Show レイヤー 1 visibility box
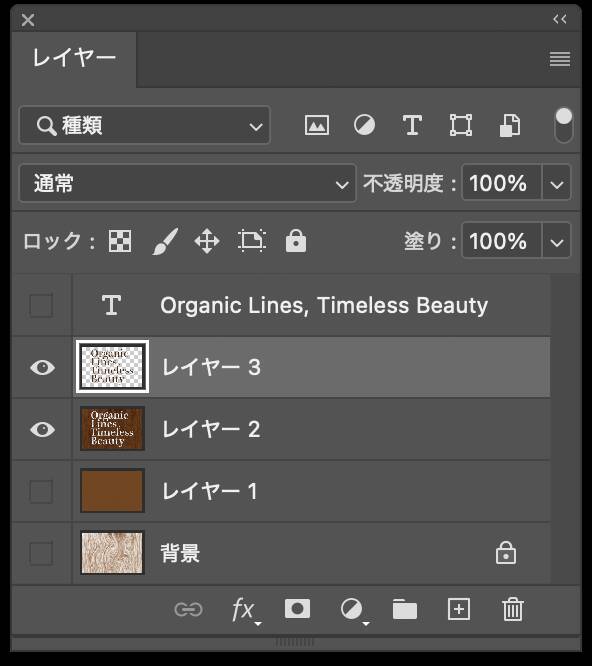The width and height of the screenshot is (592, 666). pyautogui.click(x=41, y=491)
